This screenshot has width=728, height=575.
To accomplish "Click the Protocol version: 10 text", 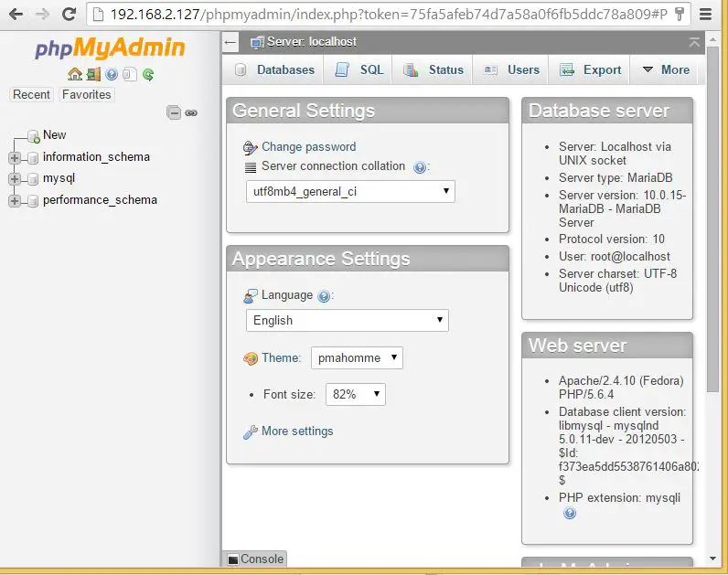I will tap(612, 240).
